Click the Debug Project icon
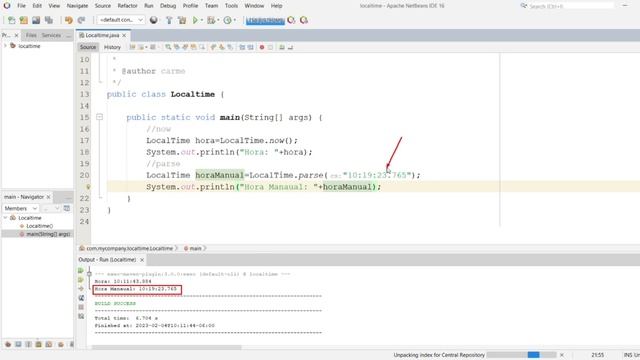This screenshot has width=640, height=360. (x=211, y=20)
